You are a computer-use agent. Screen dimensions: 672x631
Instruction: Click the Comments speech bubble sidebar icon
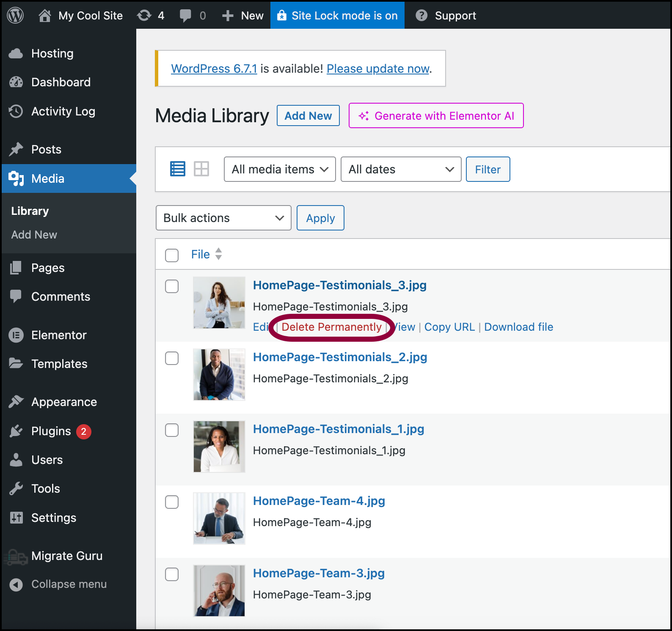coord(16,296)
